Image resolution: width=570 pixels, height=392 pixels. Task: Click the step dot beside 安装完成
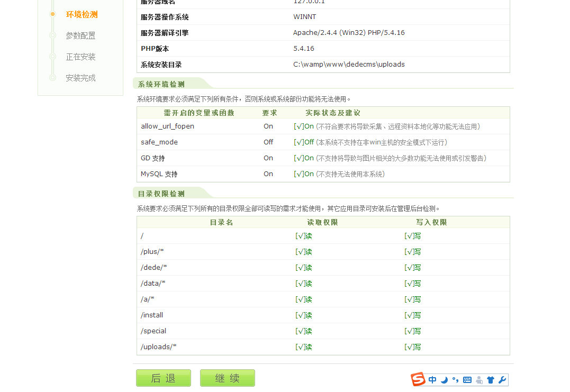[52, 78]
